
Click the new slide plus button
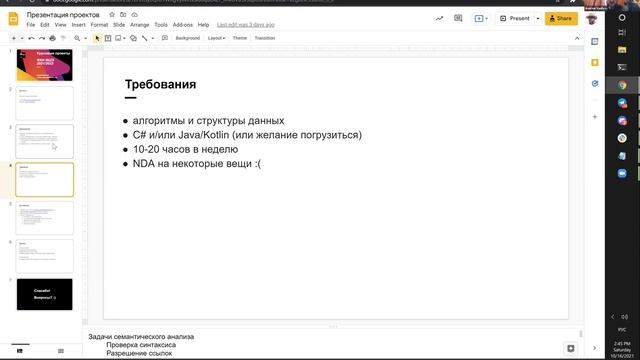(x=13, y=38)
